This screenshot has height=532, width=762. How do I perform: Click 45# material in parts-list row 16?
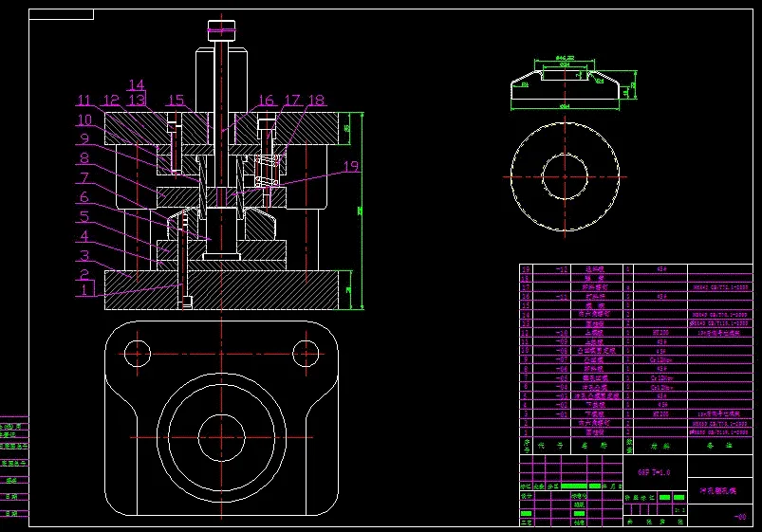660,296
